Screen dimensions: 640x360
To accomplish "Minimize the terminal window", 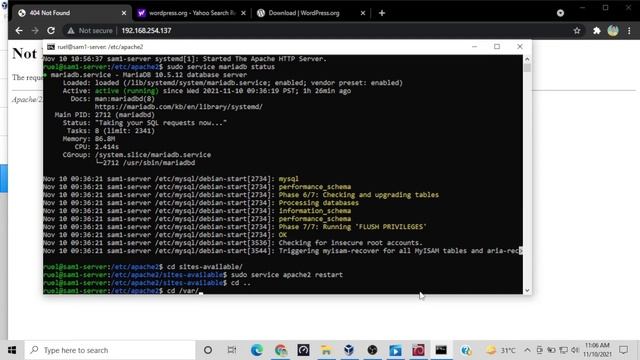I will (x=474, y=47).
